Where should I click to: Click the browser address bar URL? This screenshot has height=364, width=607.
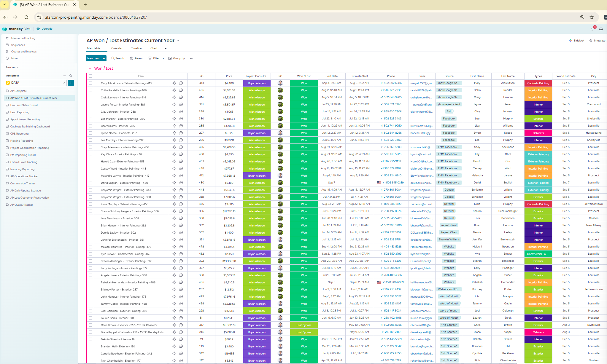[x=96, y=17]
